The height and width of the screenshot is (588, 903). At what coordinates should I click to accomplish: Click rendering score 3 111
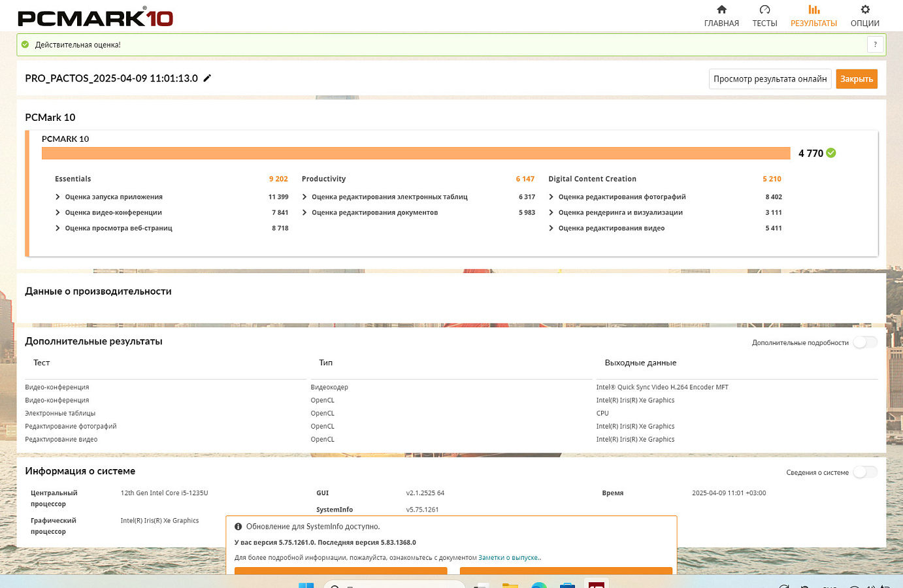(774, 212)
